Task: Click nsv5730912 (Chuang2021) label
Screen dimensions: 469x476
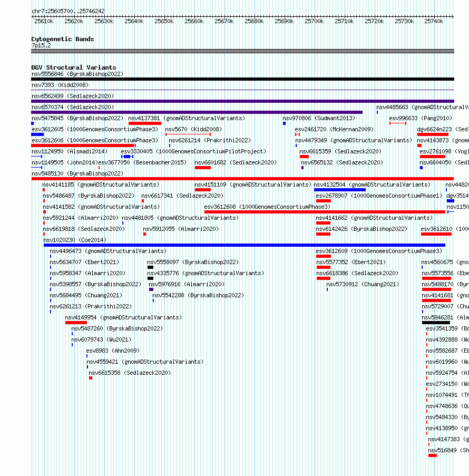Action: tap(363, 285)
